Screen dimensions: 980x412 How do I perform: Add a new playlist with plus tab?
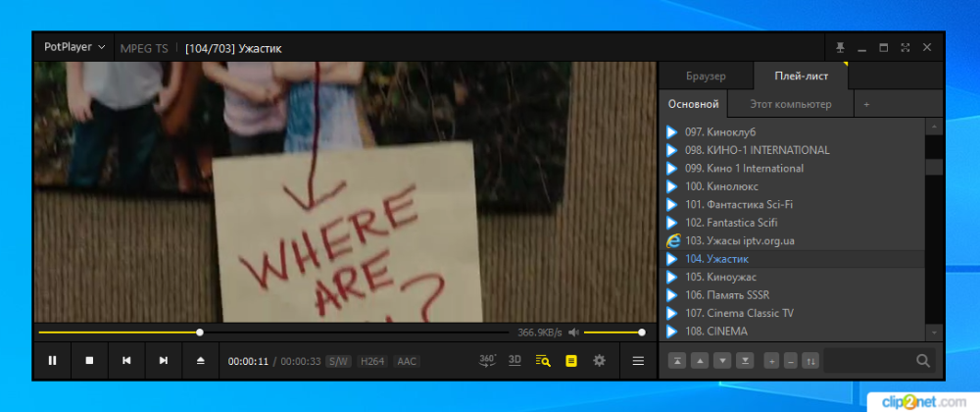[866, 104]
